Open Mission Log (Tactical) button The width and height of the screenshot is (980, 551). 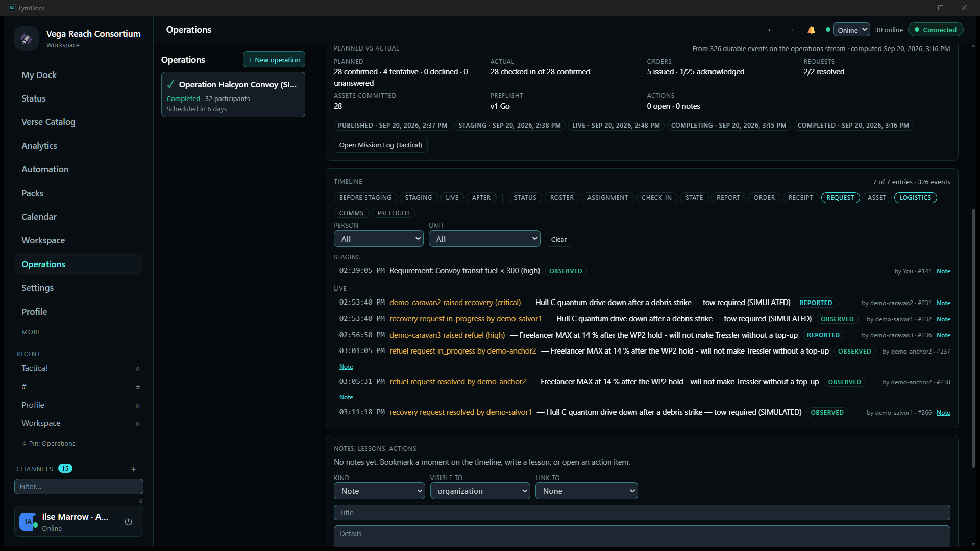click(381, 145)
